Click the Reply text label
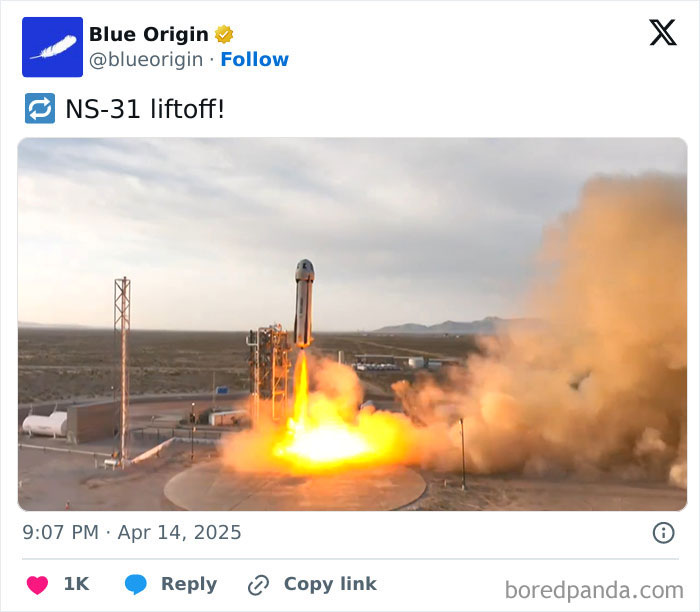This screenshot has width=700, height=612. (x=189, y=584)
